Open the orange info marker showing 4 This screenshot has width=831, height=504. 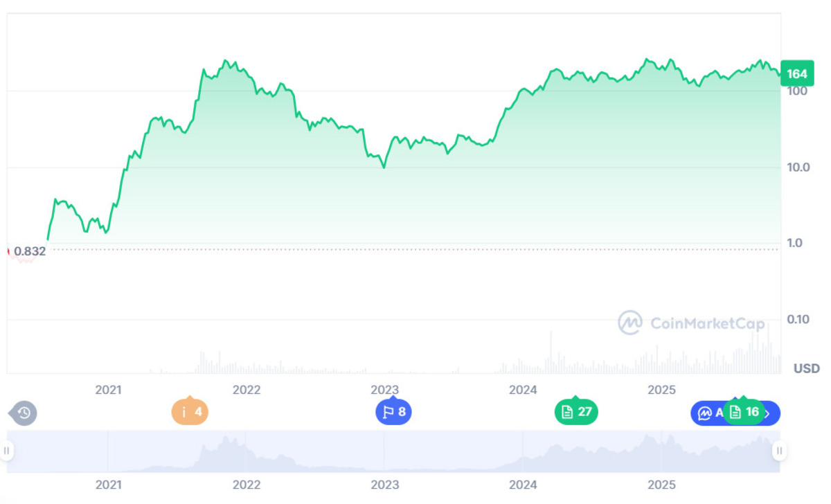190,413
